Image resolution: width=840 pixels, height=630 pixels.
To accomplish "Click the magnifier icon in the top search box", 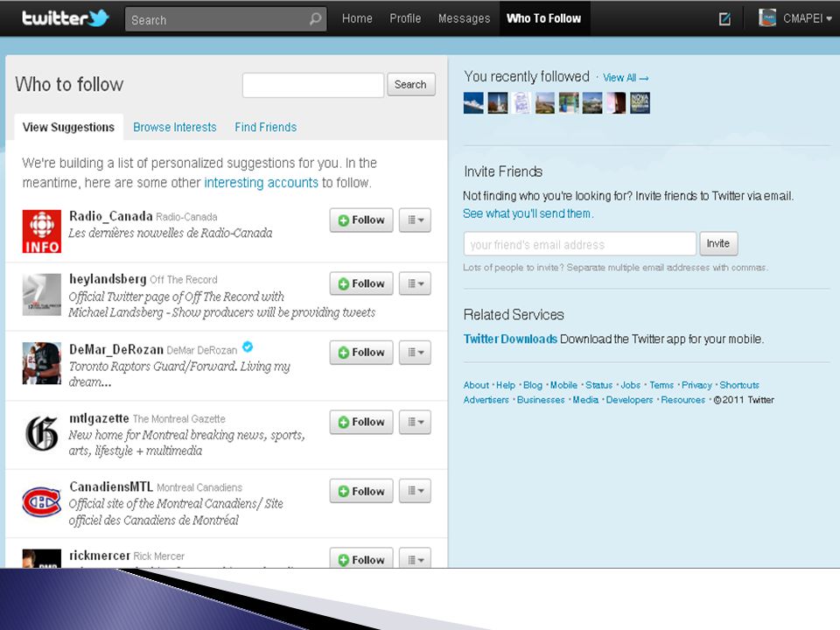I will (316, 19).
